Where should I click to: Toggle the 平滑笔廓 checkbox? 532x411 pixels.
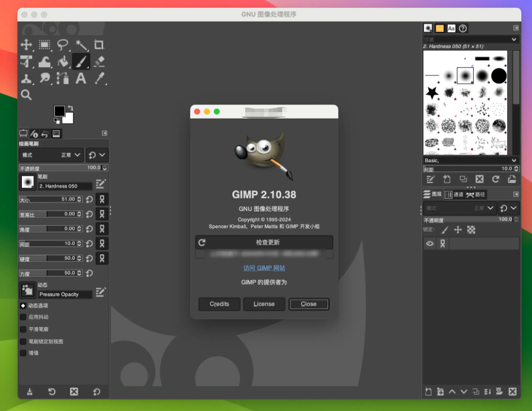[23, 329]
